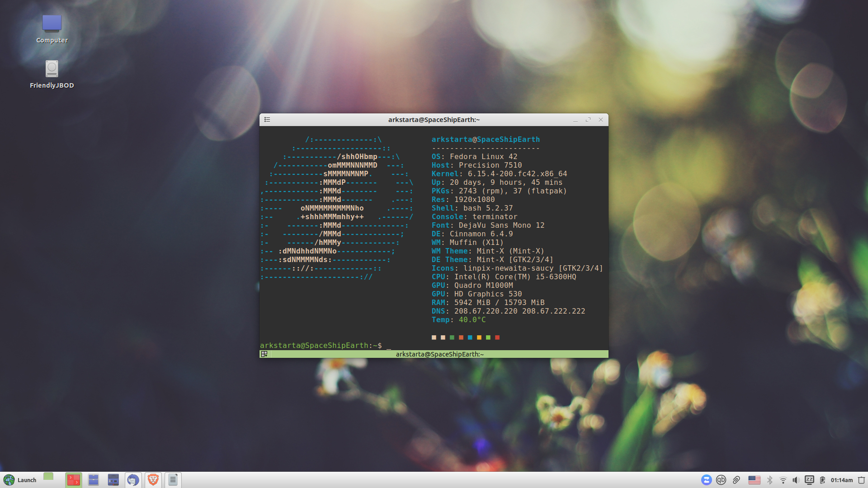The height and width of the screenshot is (488, 868).
Task: Click the 'WM: Muffin (X11)' line
Action: click(467, 243)
